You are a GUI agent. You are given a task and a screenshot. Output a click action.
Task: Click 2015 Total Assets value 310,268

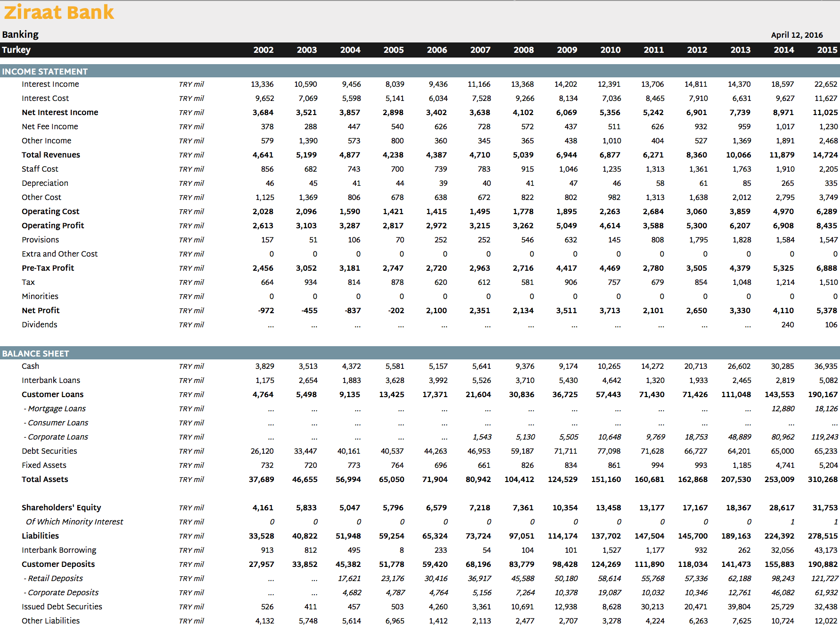tap(823, 480)
